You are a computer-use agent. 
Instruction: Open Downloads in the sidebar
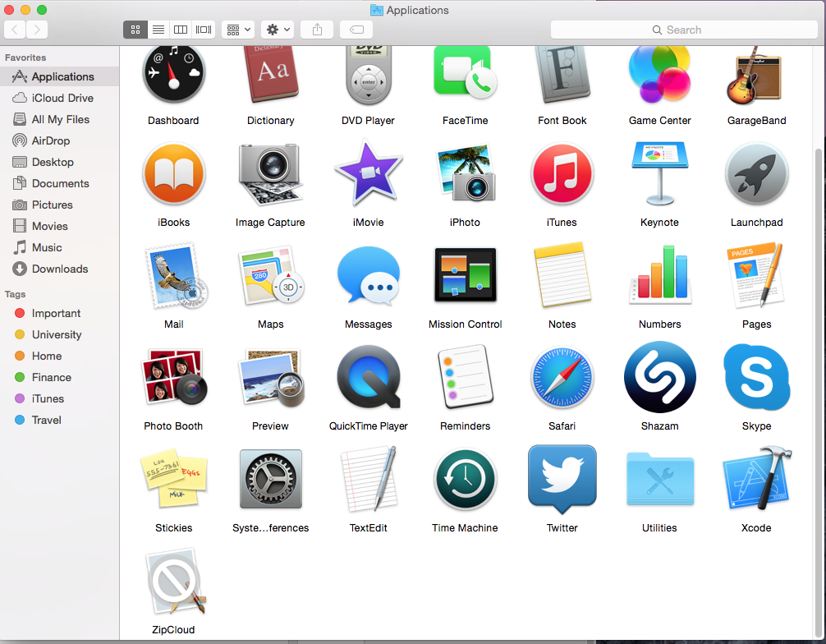(59, 269)
